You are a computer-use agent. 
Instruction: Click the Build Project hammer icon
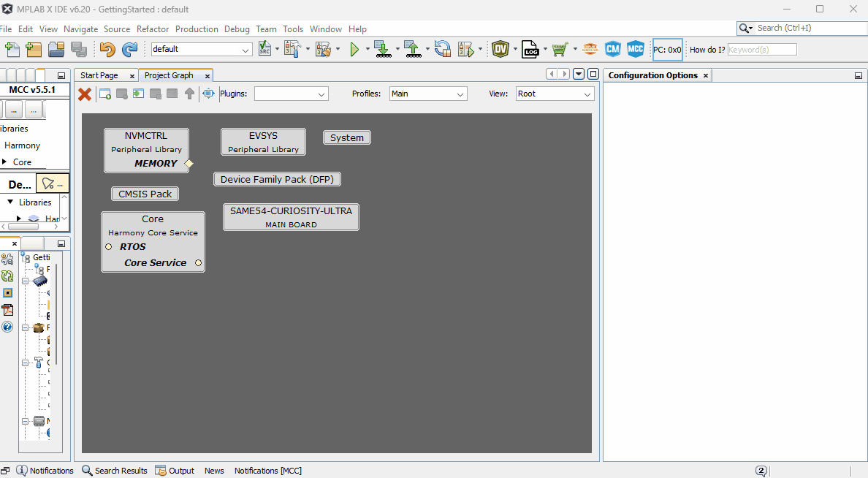292,49
